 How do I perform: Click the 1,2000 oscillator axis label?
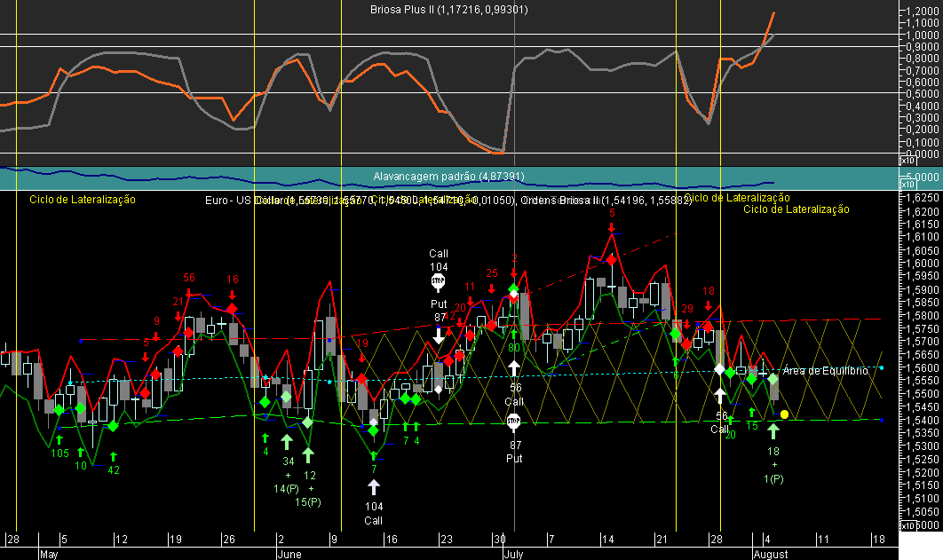923,12
